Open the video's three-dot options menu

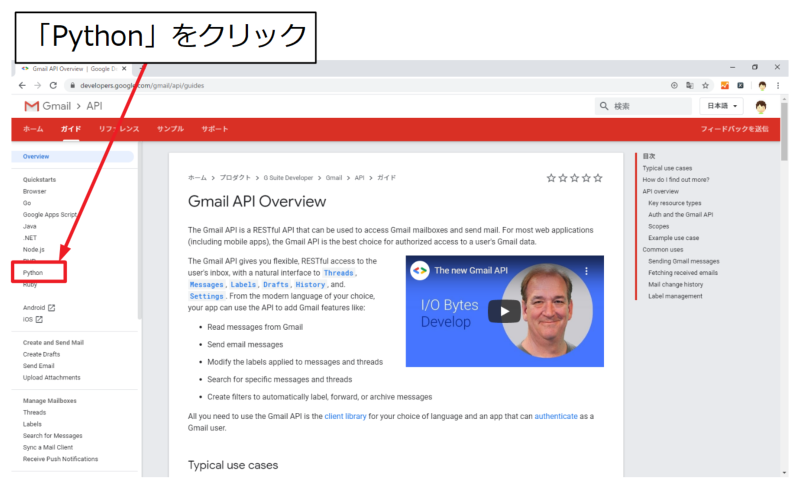tap(587, 270)
